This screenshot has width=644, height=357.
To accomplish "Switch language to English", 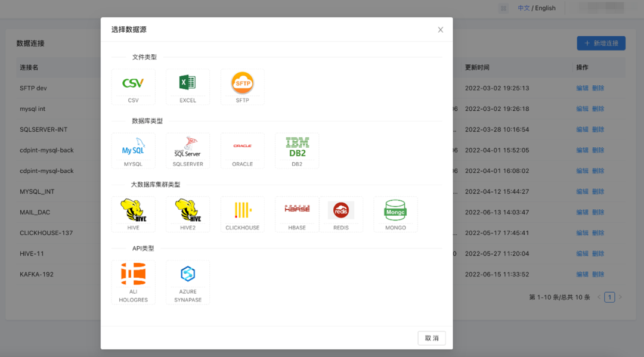I will (x=545, y=8).
